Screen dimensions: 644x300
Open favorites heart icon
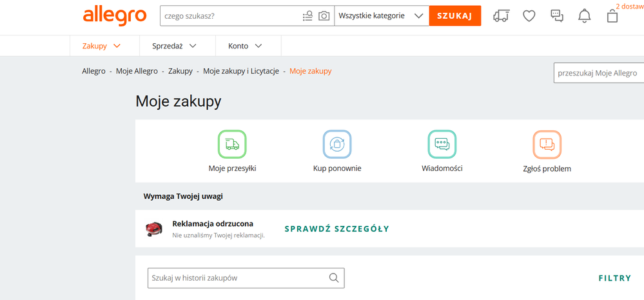[529, 16]
